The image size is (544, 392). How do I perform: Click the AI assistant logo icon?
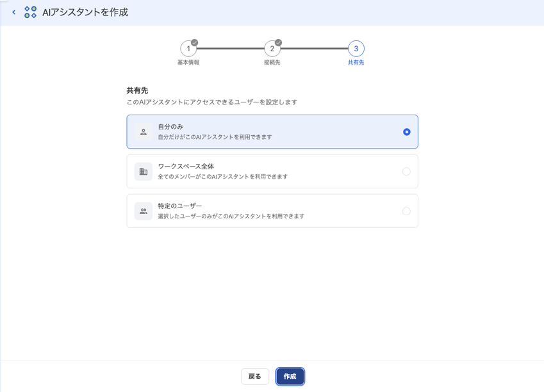click(x=31, y=12)
